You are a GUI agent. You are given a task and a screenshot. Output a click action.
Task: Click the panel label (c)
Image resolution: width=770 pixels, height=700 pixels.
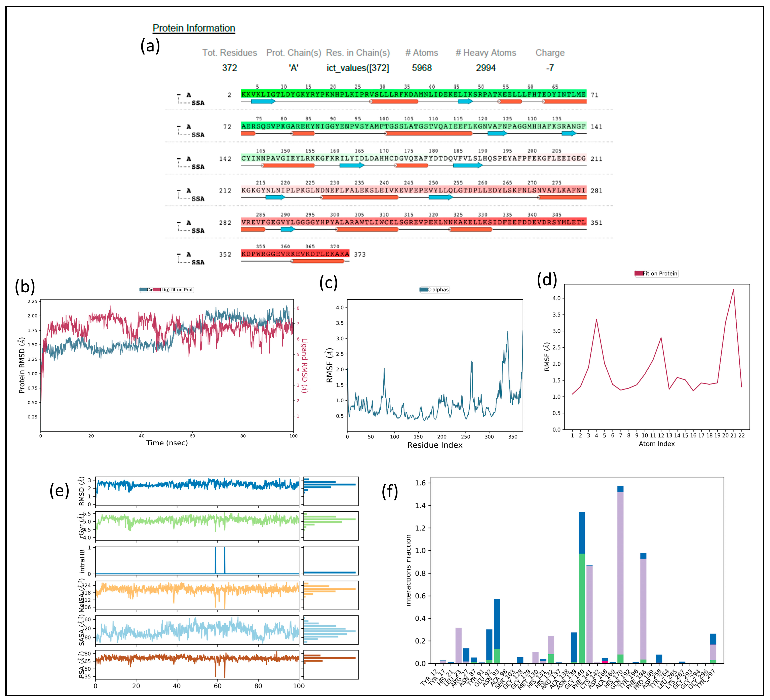(x=329, y=283)
